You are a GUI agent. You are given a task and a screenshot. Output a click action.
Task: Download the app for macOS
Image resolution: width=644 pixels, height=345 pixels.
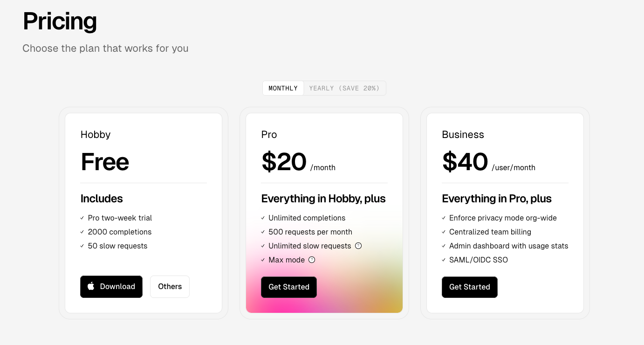pos(111,286)
